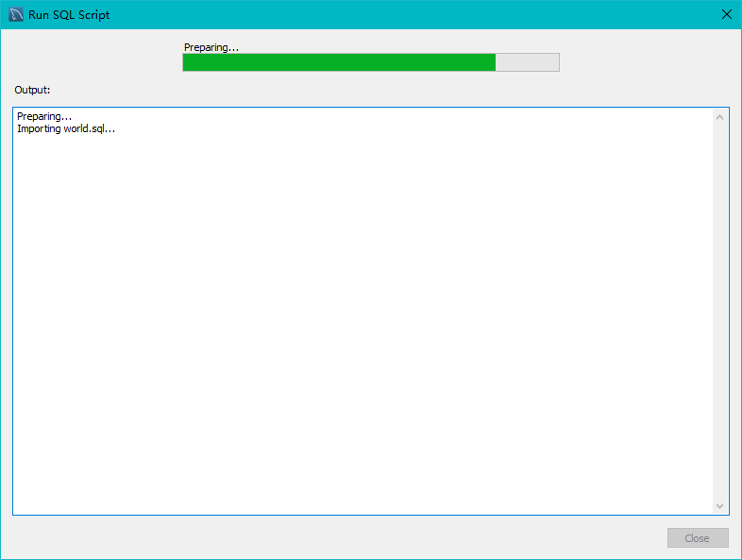
Task: Click the MySQL Workbench dolphin title icon
Action: tap(16, 15)
